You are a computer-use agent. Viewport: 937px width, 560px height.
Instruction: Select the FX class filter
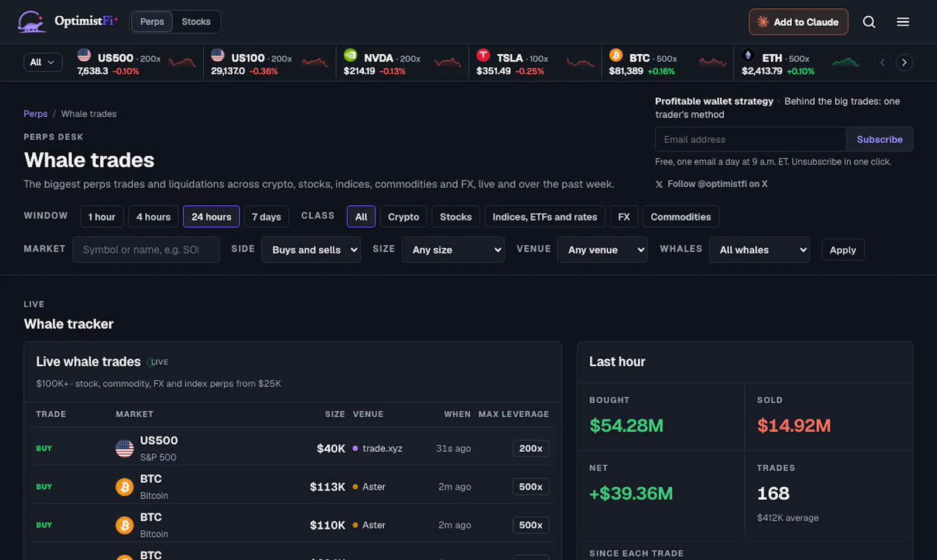pyautogui.click(x=624, y=217)
